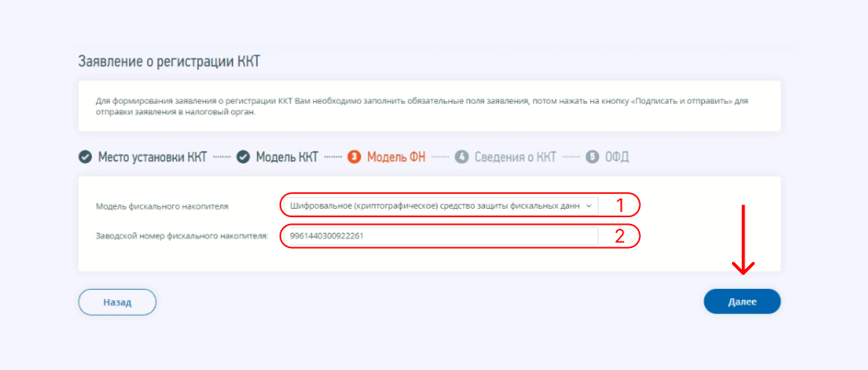Click the Заводской номер фискального накопителя label
This screenshot has width=868, height=370.
click(182, 236)
